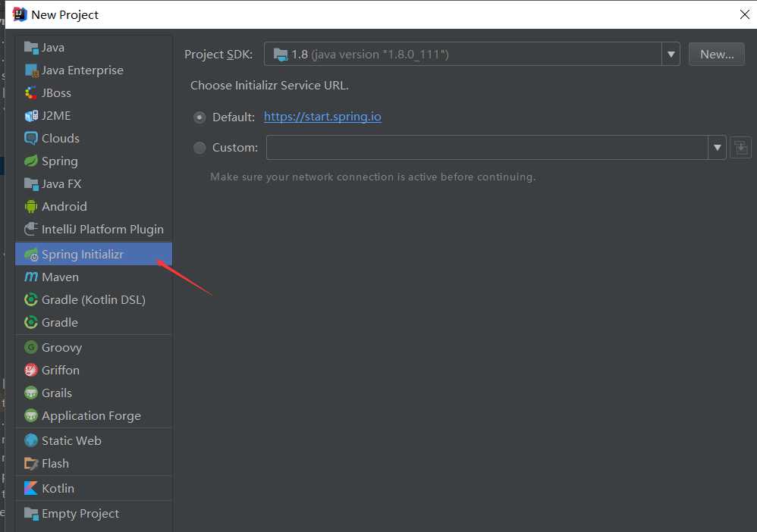Select the Empty Project label text
The width and height of the screenshot is (757, 532).
click(x=80, y=514)
